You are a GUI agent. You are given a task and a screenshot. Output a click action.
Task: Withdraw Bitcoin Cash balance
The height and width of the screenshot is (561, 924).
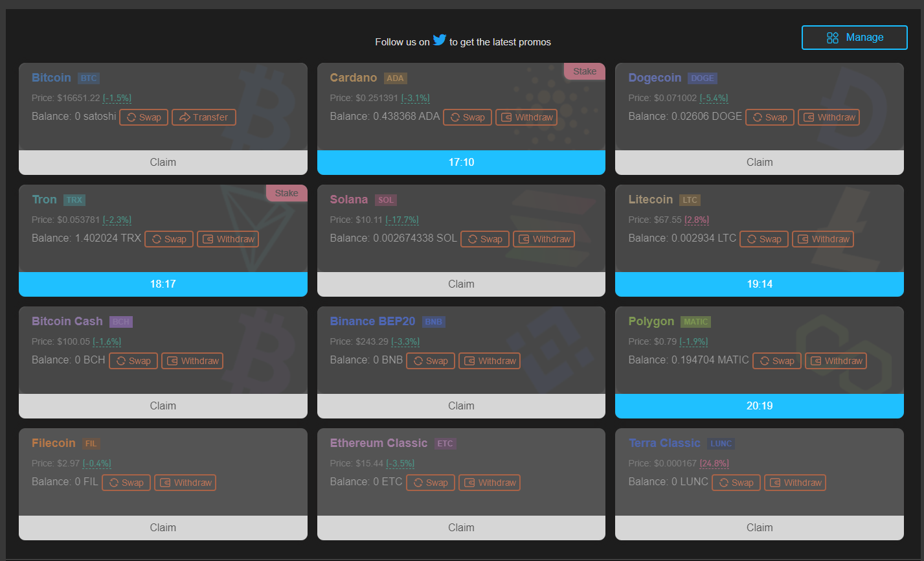click(x=192, y=361)
